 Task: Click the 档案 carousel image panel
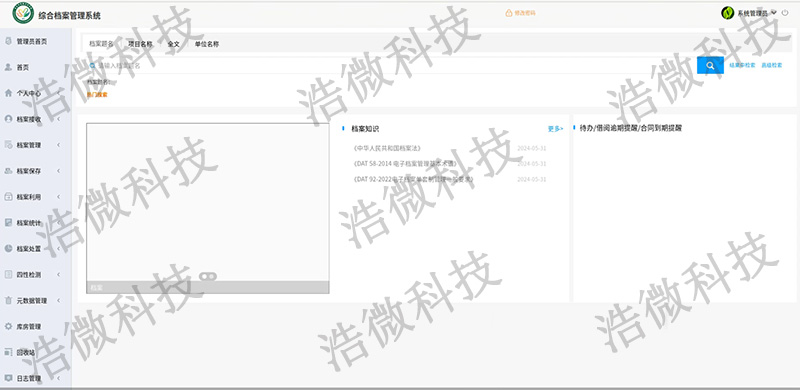tap(208, 208)
